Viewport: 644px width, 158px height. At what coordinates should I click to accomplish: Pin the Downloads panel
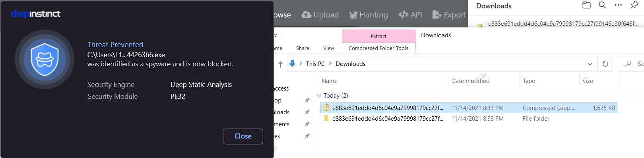tap(634, 5)
